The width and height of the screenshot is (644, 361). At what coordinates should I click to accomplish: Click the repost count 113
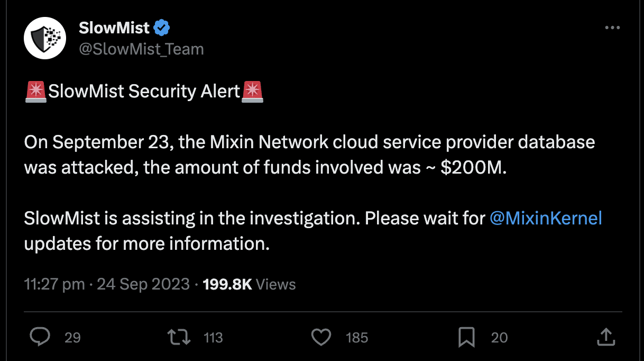pos(213,338)
